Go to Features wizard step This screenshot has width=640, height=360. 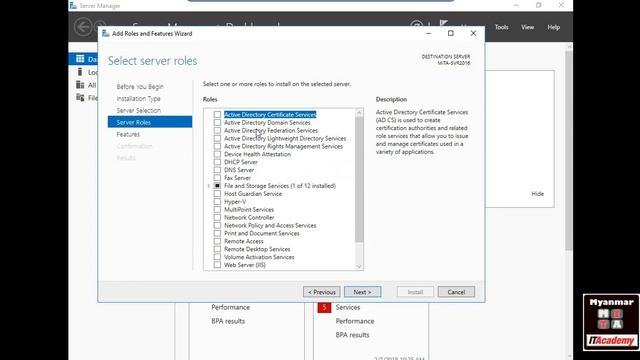pyautogui.click(x=128, y=134)
